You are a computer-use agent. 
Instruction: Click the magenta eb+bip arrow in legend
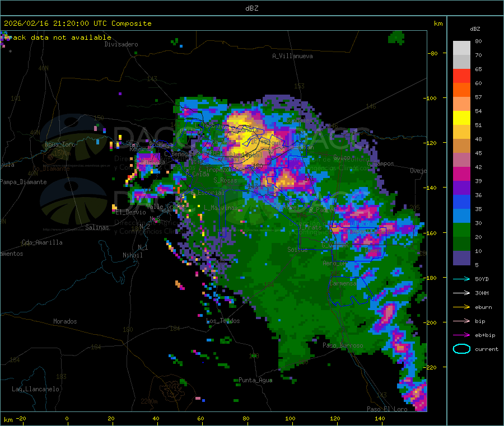461,335
